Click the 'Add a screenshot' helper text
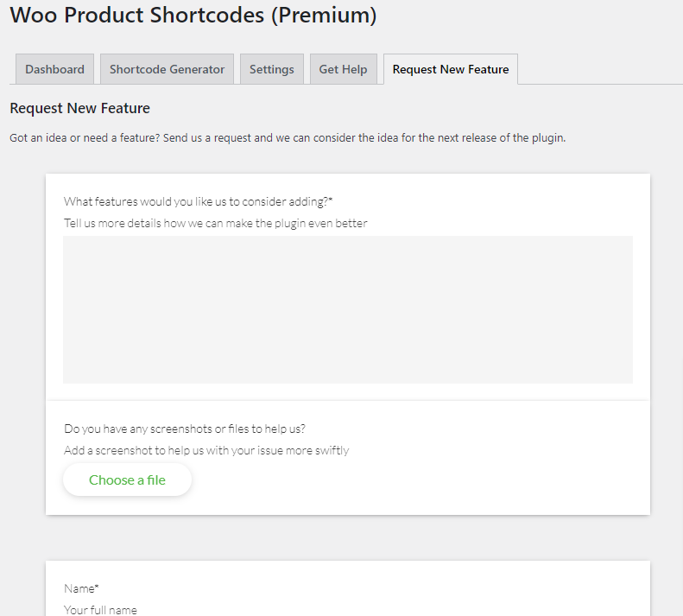The height and width of the screenshot is (616, 683). (x=206, y=450)
